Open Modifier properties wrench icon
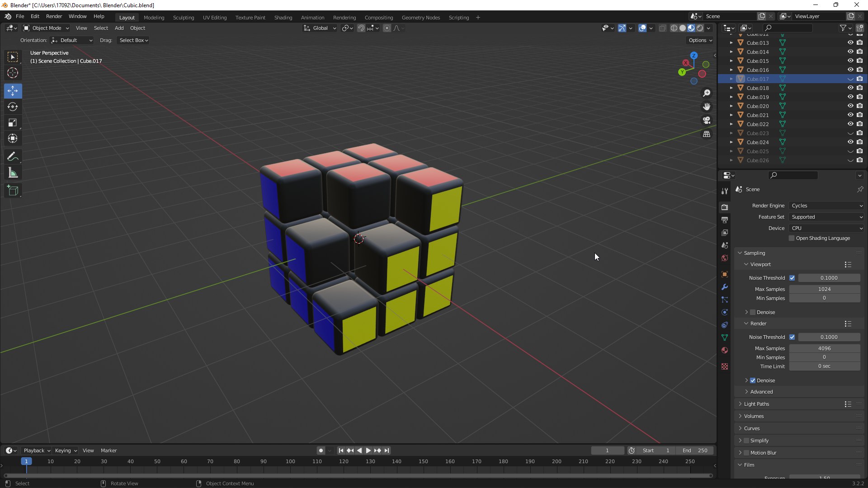This screenshot has width=868, height=488. (725, 287)
